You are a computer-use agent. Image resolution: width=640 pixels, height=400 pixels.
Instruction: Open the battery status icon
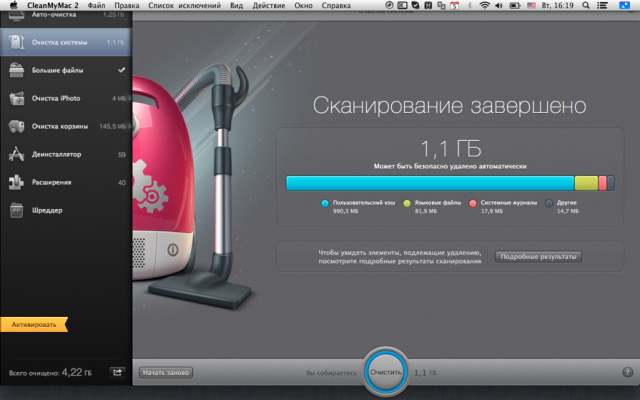coord(515,5)
